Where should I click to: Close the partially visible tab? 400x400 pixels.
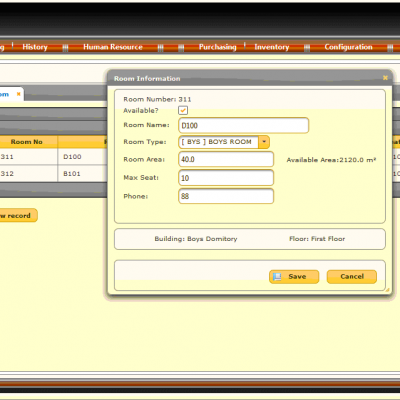(x=19, y=94)
